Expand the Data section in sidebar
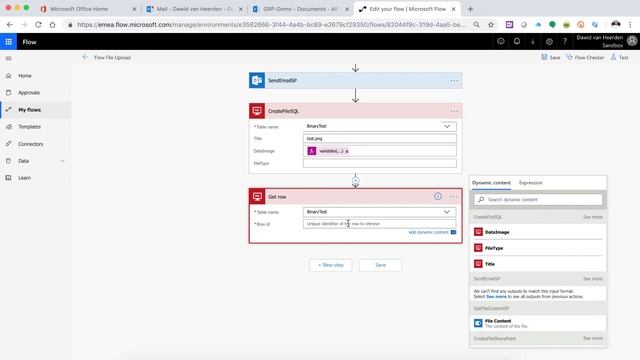 [x=62, y=161]
